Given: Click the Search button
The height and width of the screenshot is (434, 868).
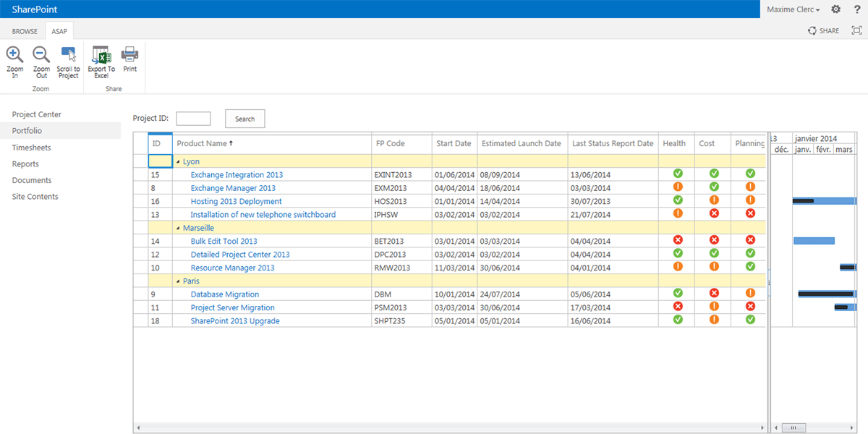Looking at the screenshot, I should pos(245,119).
